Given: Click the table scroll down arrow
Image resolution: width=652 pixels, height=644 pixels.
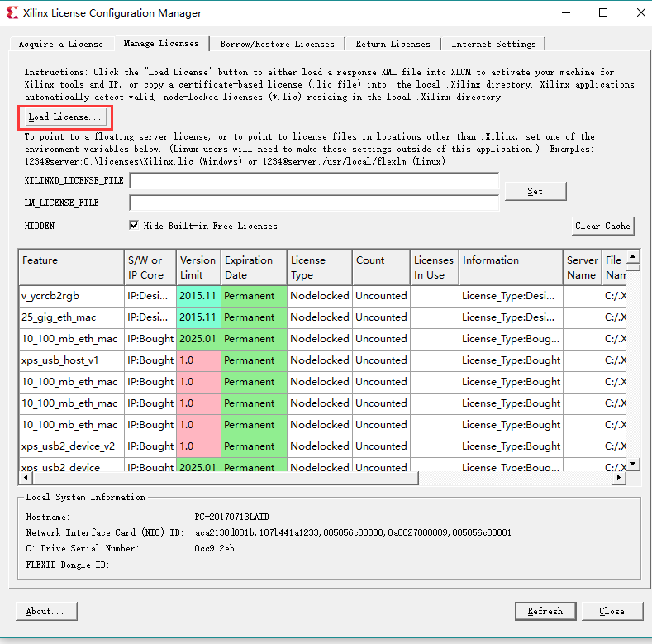Looking at the screenshot, I should click(x=632, y=464).
